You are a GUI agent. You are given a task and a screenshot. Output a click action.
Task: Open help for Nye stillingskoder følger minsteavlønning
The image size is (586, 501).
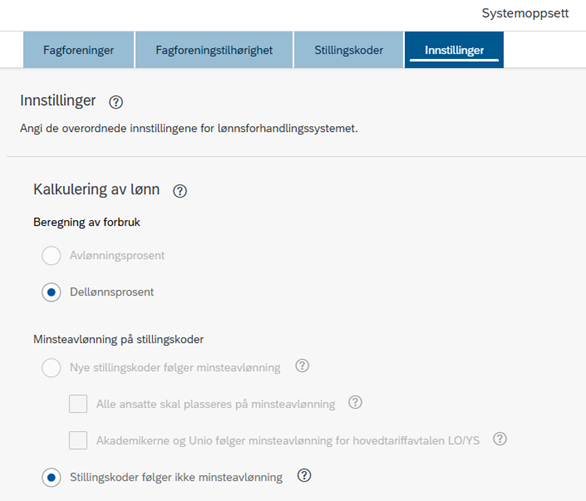[x=302, y=366]
